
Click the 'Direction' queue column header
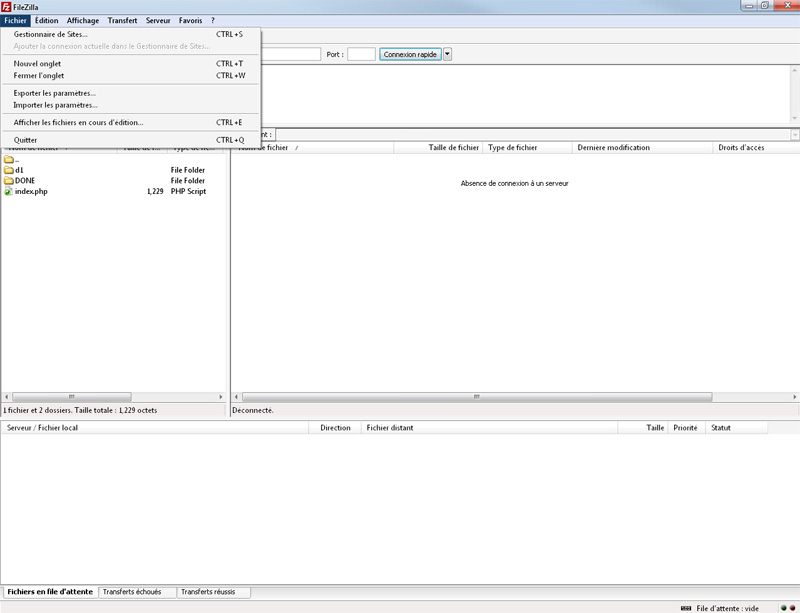point(335,428)
